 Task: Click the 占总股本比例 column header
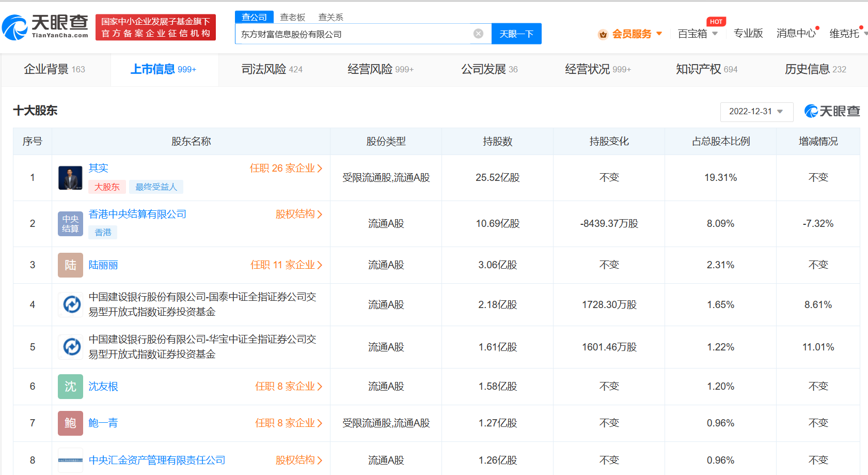coord(721,142)
